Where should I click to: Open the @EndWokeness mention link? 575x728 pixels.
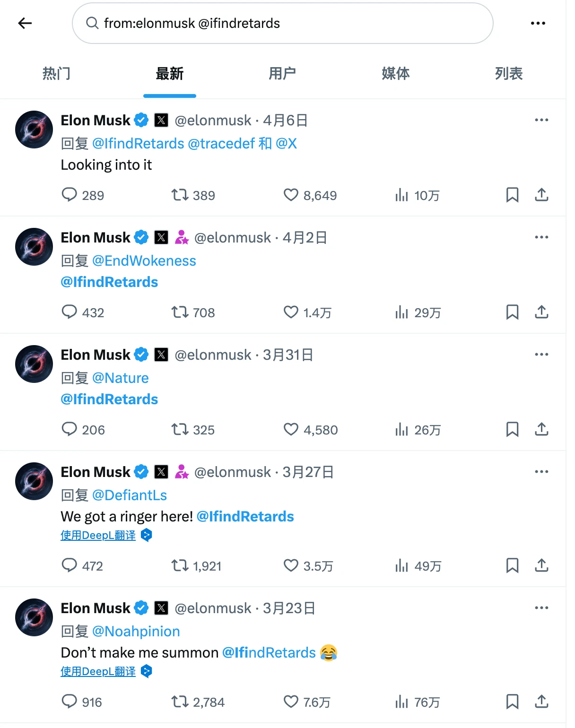(x=144, y=260)
